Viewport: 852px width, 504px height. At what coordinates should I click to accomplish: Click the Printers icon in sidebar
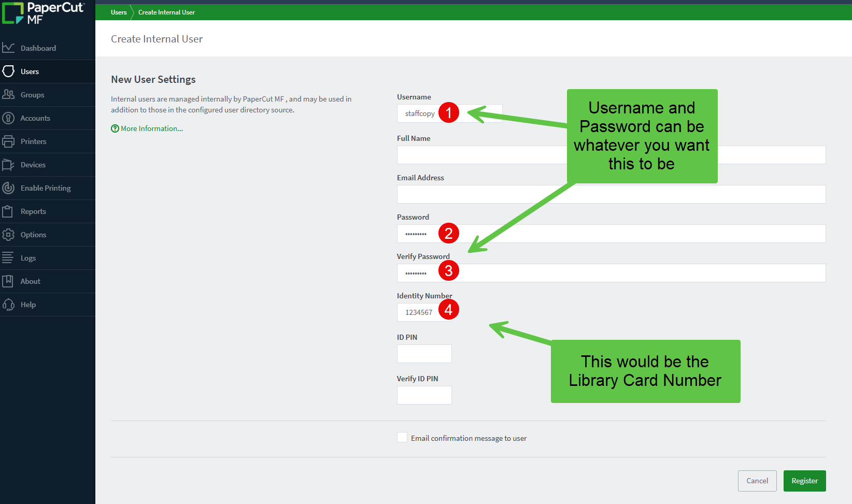click(x=8, y=141)
